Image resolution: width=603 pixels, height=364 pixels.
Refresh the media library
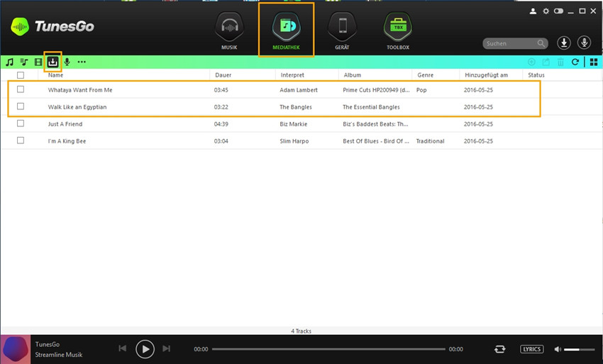[575, 62]
